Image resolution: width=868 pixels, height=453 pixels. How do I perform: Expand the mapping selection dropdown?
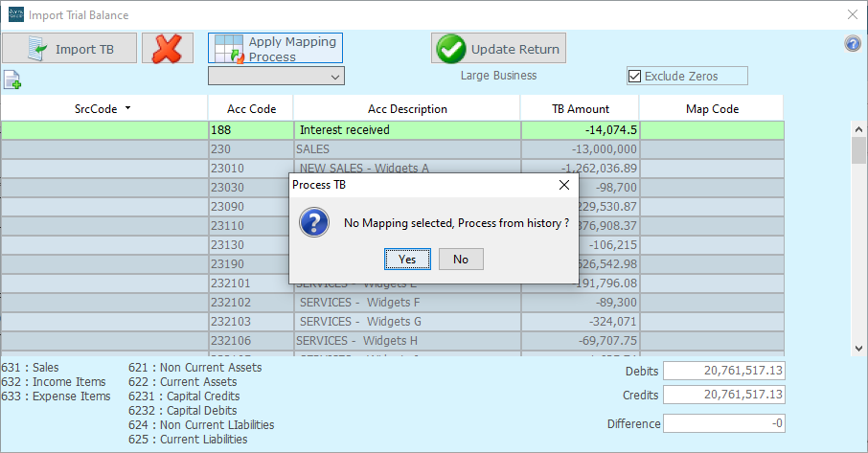click(x=276, y=77)
